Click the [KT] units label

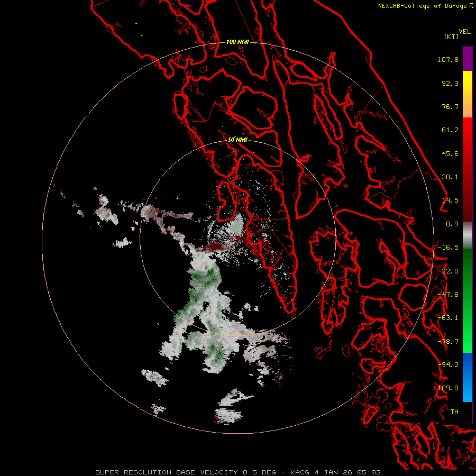(x=452, y=36)
